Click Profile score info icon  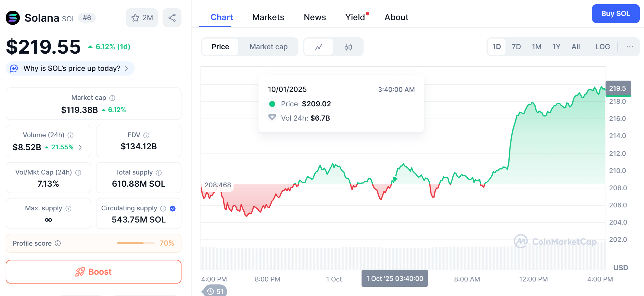click(58, 243)
